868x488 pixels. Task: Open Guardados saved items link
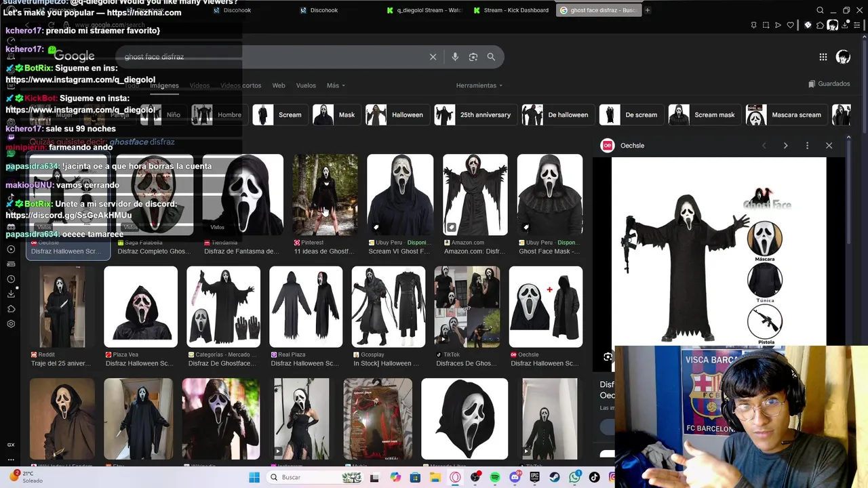tap(829, 84)
